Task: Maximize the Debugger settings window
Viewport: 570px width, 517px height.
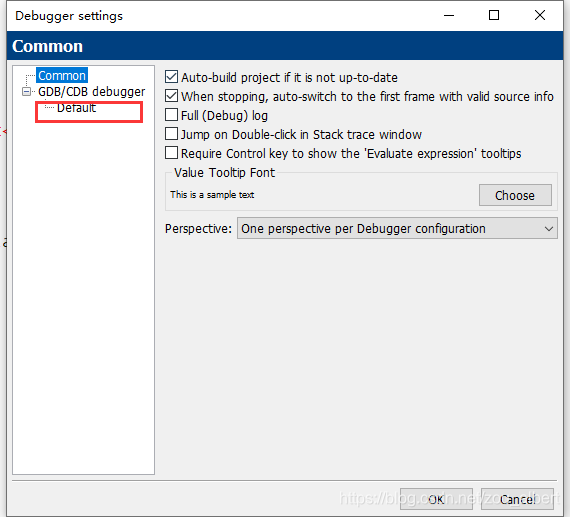Action: click(494, 15)
